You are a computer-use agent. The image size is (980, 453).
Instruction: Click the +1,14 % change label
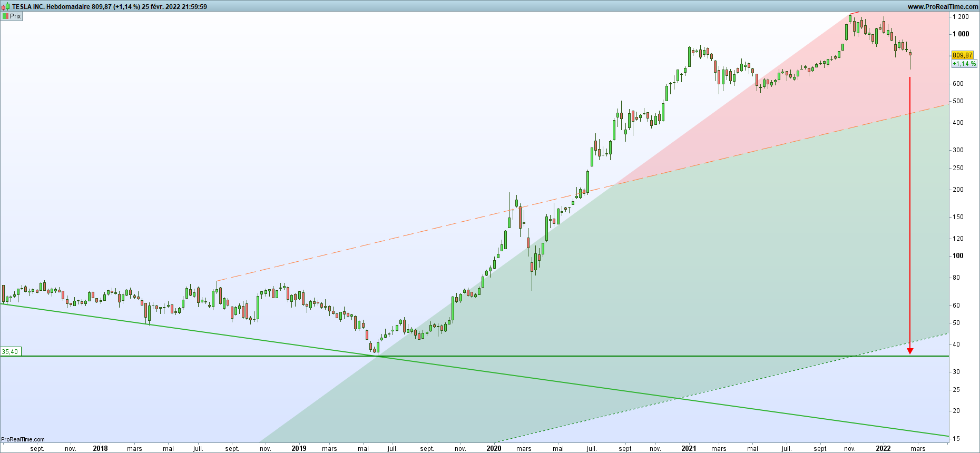[x=964, y=64]
